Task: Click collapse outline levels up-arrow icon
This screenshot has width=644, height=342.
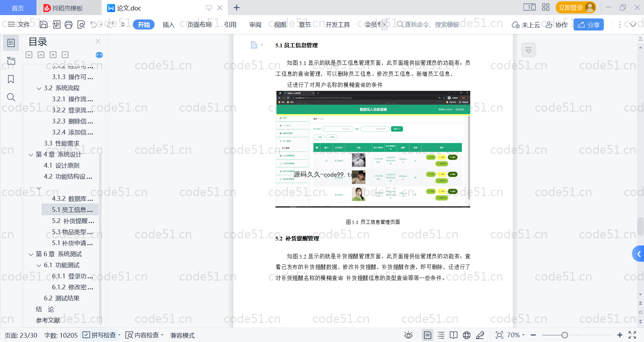Action: [x=41, y=55]
